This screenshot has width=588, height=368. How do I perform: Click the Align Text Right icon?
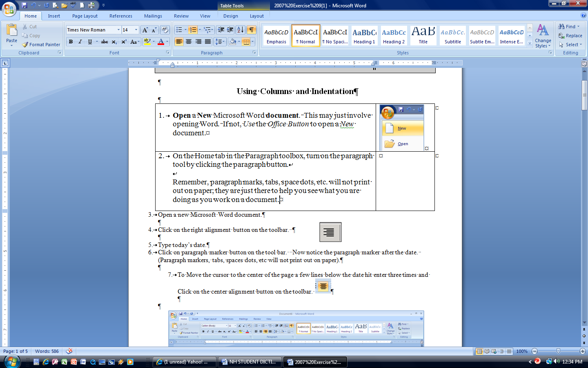pyautogui.click(x=198, y=42)
